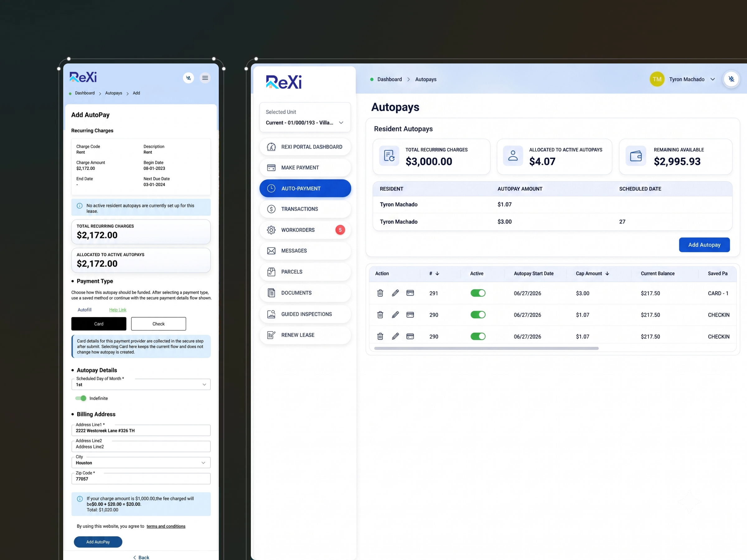This screenshot has height=560, width=747.
Task: Toggle Active switch for autopay 291
Action: point(478,293)
